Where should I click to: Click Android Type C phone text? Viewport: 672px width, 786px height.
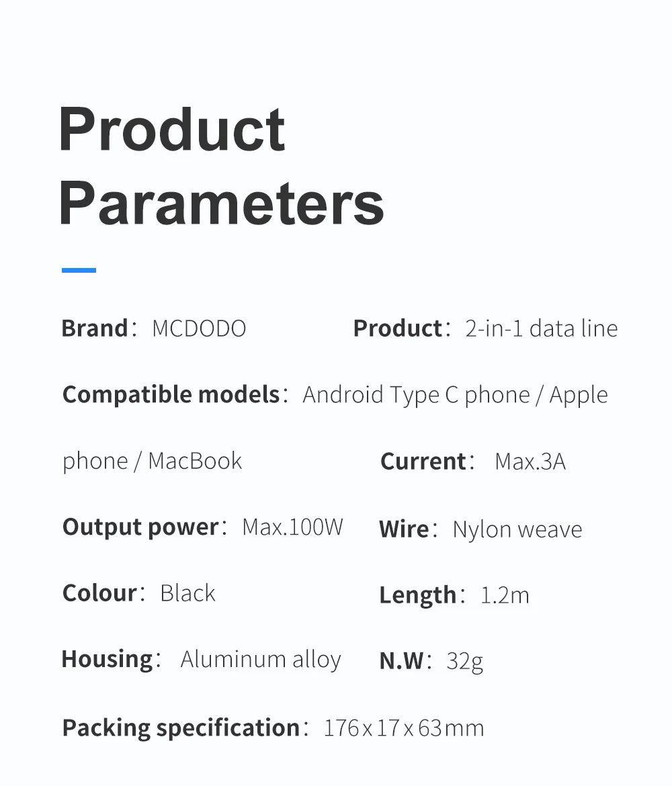(x=416, y=395)
